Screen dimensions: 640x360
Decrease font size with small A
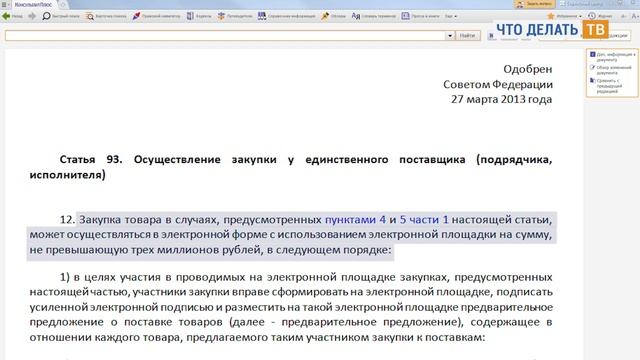(623, 16)
